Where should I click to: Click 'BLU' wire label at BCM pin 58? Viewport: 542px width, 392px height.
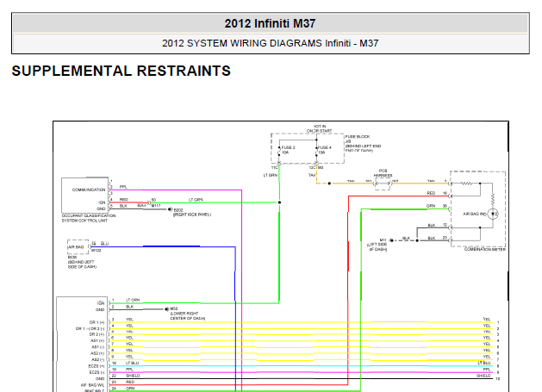(x=105, y=244)
